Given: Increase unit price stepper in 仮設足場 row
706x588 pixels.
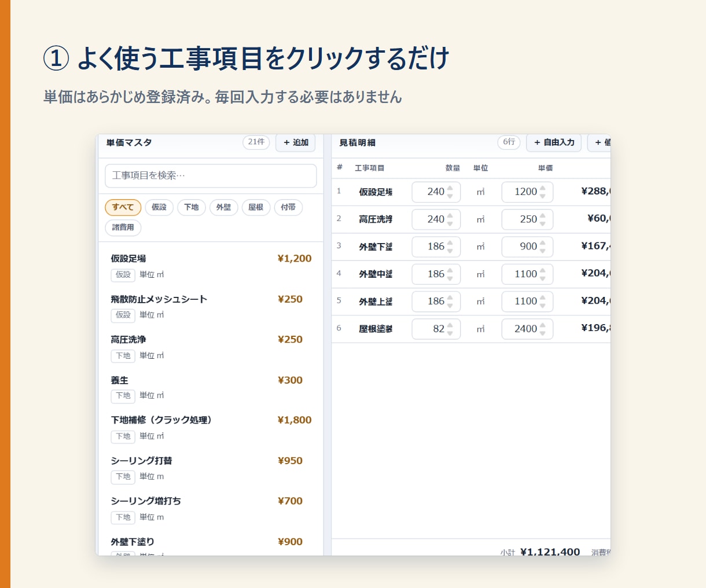Looking at the screenshot, I should 542,188.
